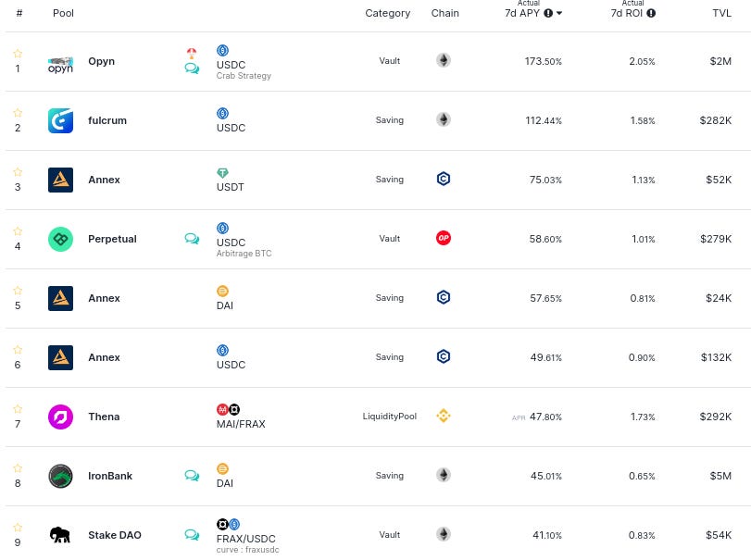Open comments icon for Perpetual pool
The width and height of the screenshot is (751, 560).
(x=192, y=239)
